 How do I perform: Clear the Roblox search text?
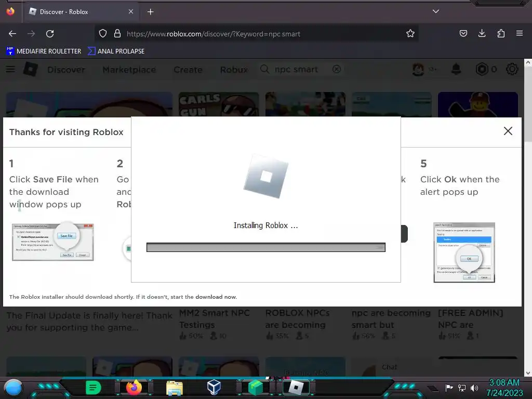[x=337, y=69]
